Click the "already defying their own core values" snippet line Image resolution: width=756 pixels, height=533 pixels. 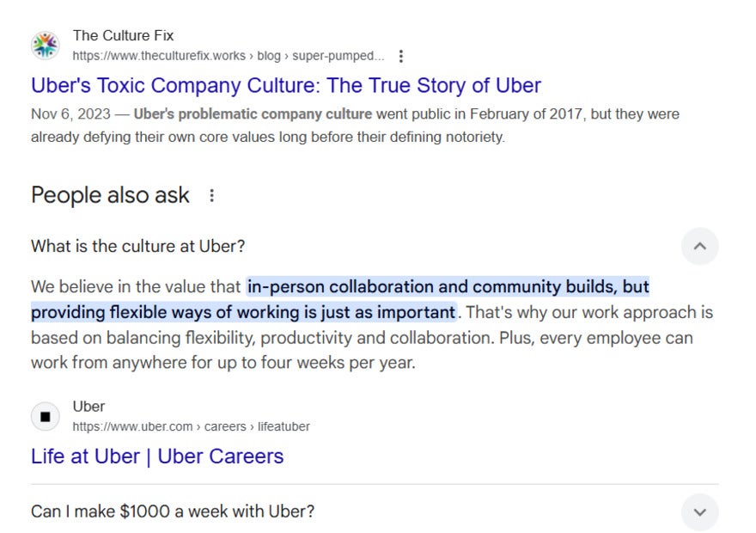pos(267,137)
